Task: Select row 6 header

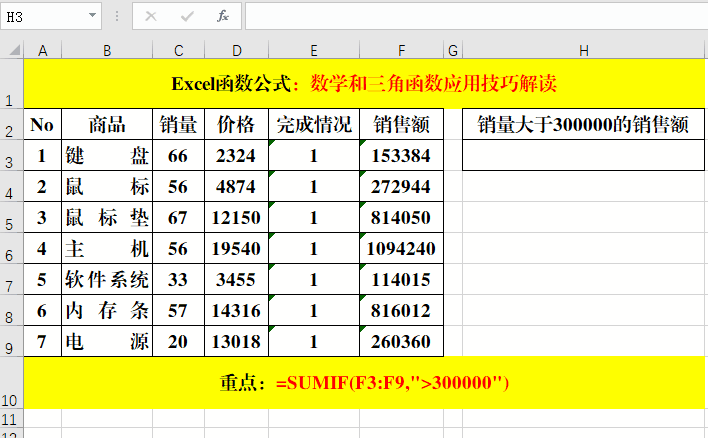Action: tap(12, 248)
